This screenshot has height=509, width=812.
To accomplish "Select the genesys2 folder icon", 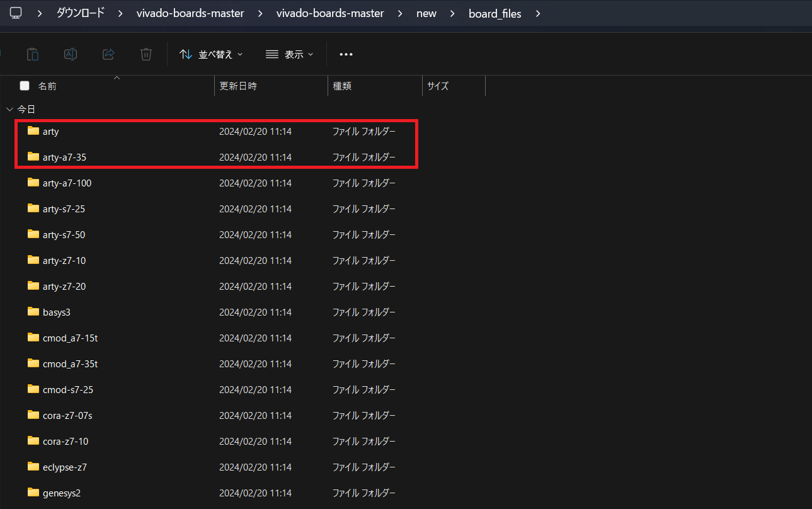I will click(33, 493).
